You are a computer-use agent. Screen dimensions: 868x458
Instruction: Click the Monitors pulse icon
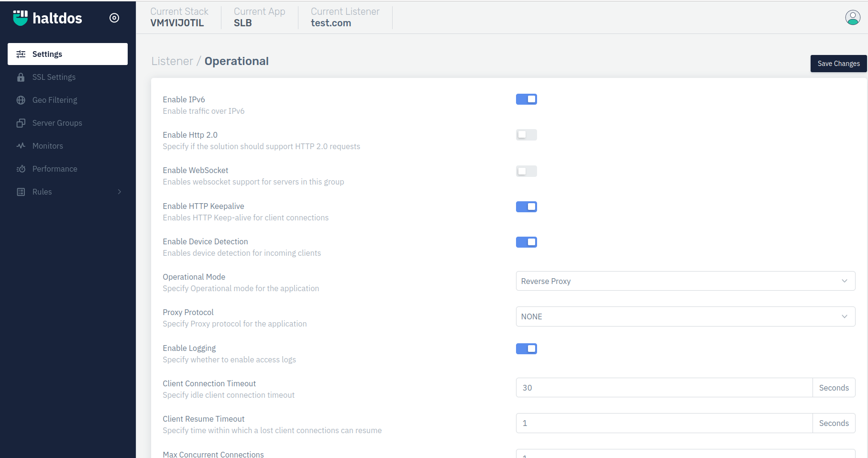pyautogui.click(x=21, y=146)
